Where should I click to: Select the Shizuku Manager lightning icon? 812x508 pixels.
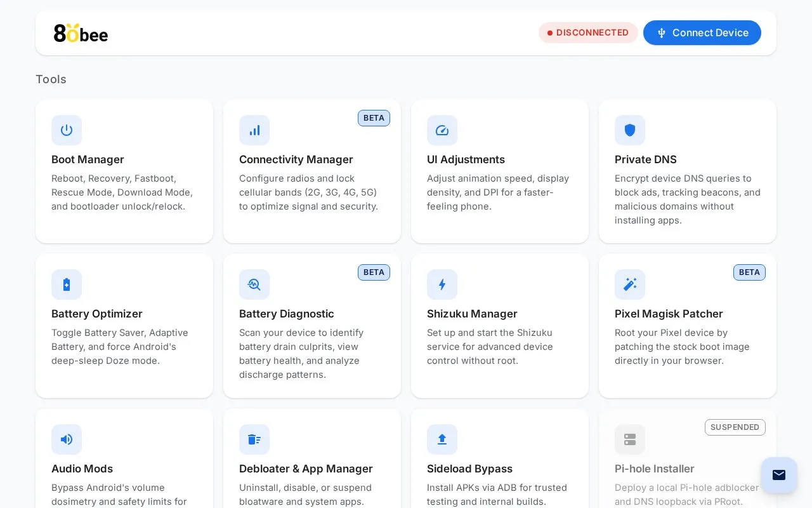point(442,284)
